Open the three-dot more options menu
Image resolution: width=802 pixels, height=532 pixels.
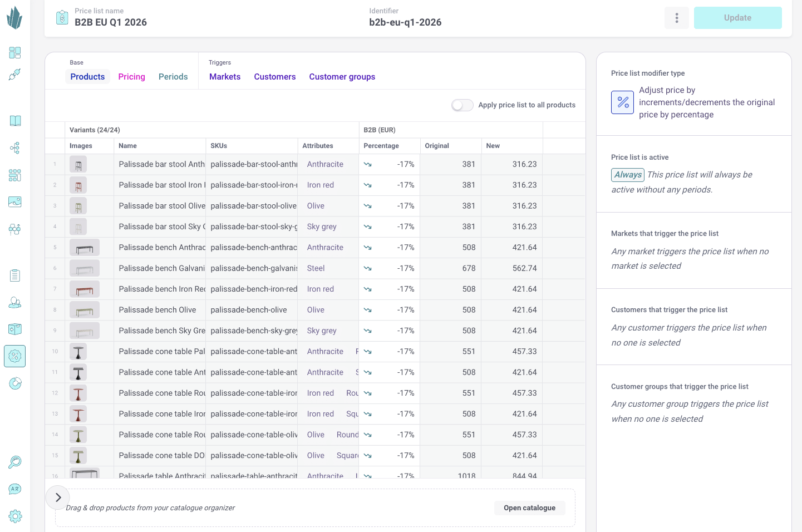[677, 18]
